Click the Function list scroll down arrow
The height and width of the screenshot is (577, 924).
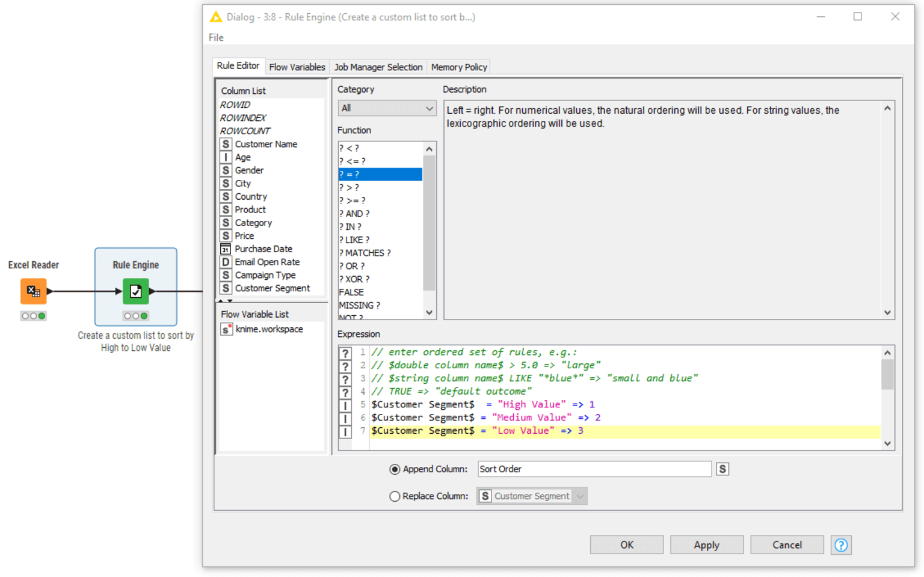tap(429, 312)
